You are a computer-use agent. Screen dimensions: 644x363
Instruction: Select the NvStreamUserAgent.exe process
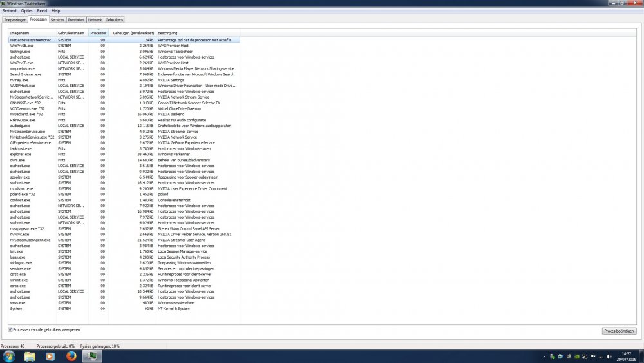[124, 240]
